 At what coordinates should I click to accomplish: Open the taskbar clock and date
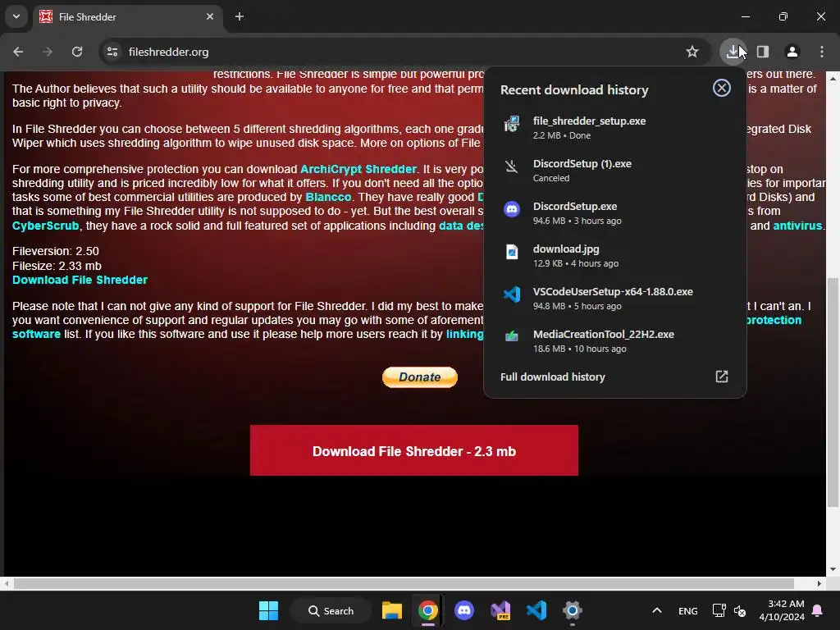[x=782, y=610]
